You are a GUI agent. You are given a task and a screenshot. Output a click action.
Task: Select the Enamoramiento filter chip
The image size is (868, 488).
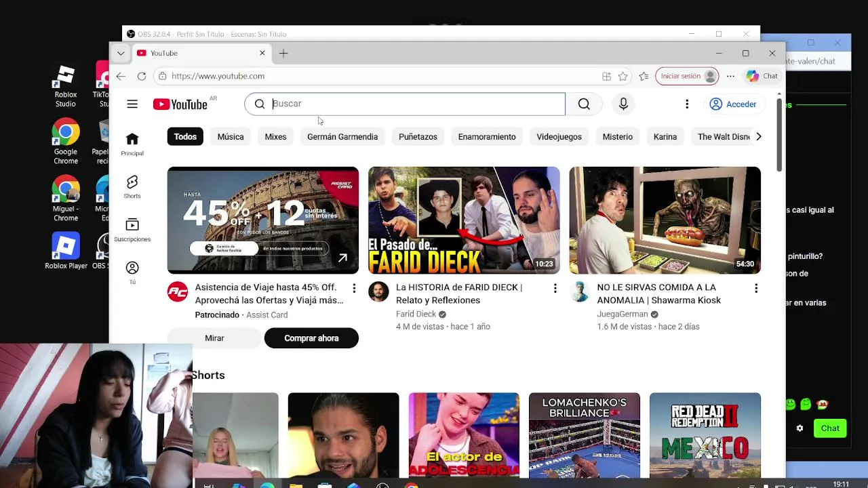[487, 136]
